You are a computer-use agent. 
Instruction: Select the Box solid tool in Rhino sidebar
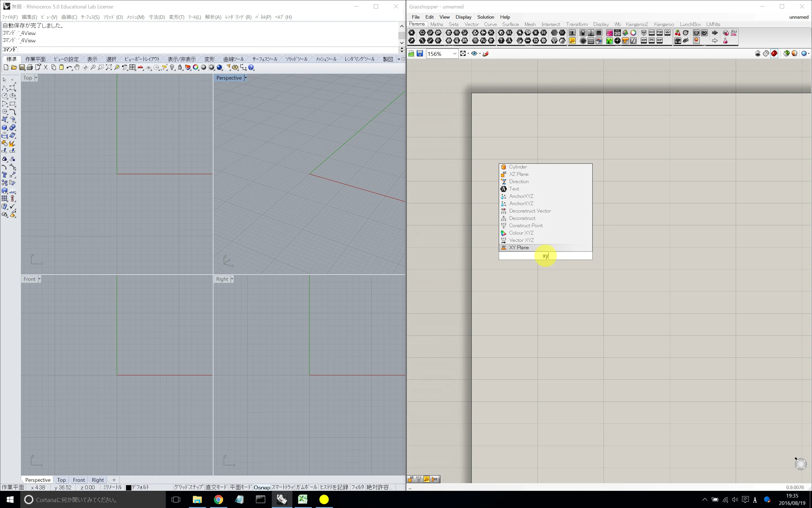[5, 128]
